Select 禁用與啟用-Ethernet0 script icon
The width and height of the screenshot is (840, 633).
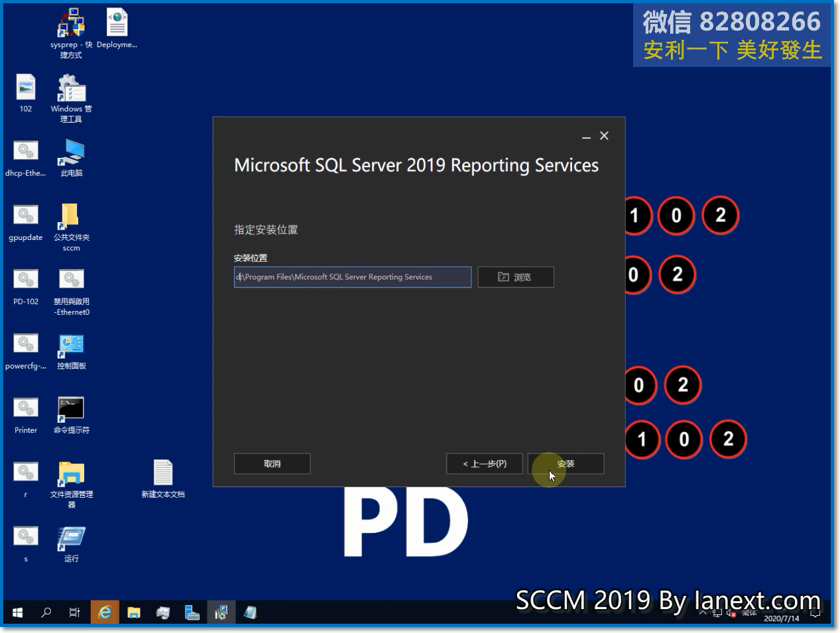(x=71, y=292)
